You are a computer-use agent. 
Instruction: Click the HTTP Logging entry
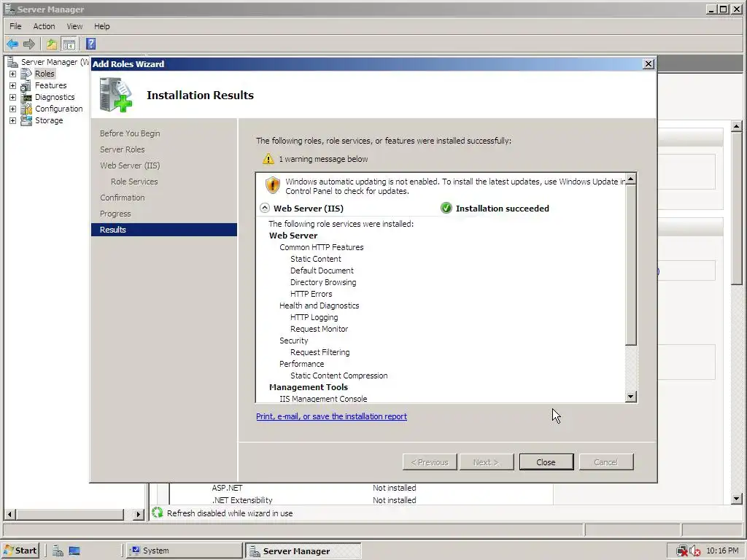click(314, 317)
